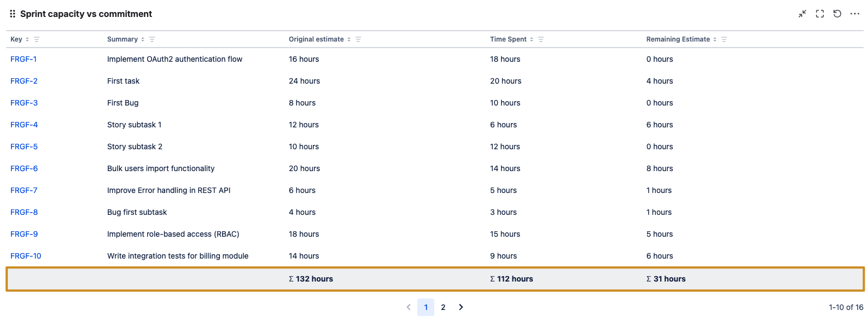This screenshot has height=322, width=868.
Task: Click the total 132 hours sum cell
Action: coord(311,279)
